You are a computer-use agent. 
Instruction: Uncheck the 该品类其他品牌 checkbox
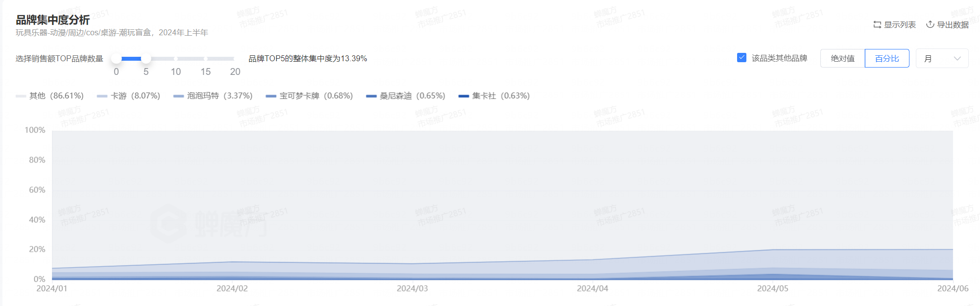pyautogui.click(x=741, y=58)
